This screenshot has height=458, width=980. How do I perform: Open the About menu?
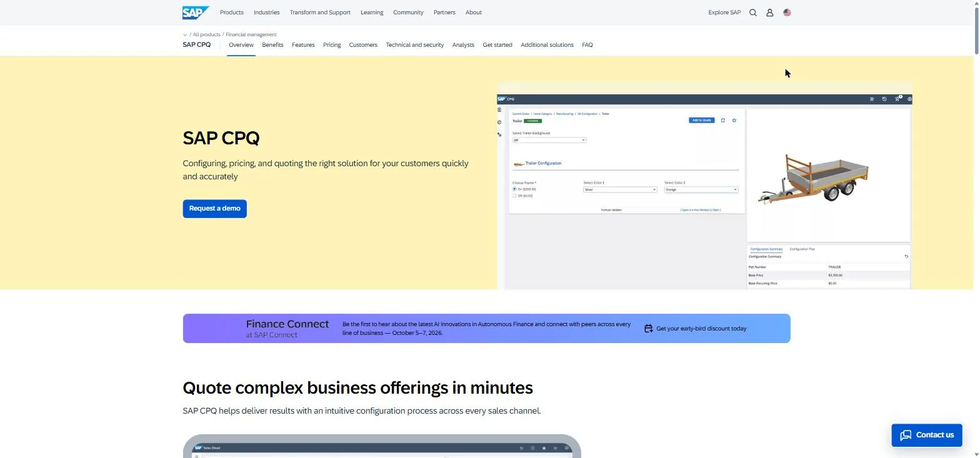[x=474, y=12]
